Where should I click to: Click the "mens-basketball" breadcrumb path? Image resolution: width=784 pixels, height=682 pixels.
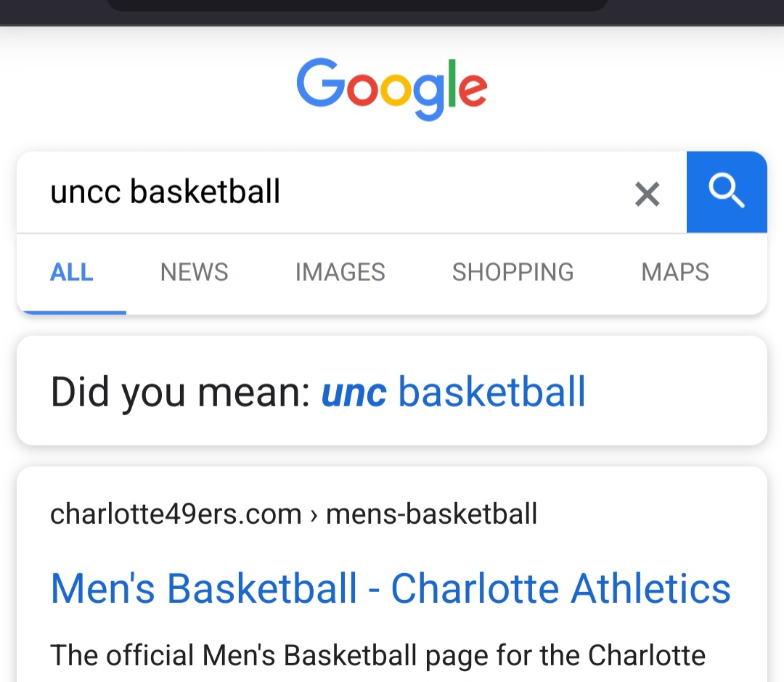(x=432, y=514)
